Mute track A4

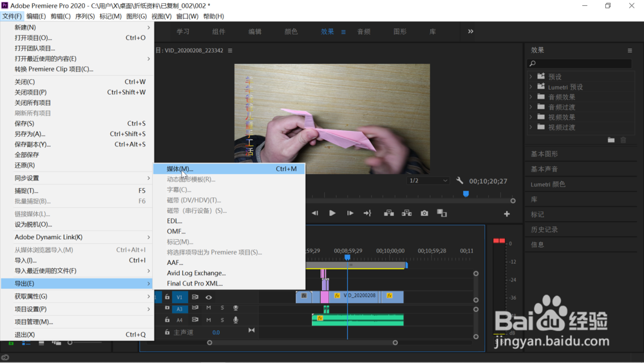point(209,320)
